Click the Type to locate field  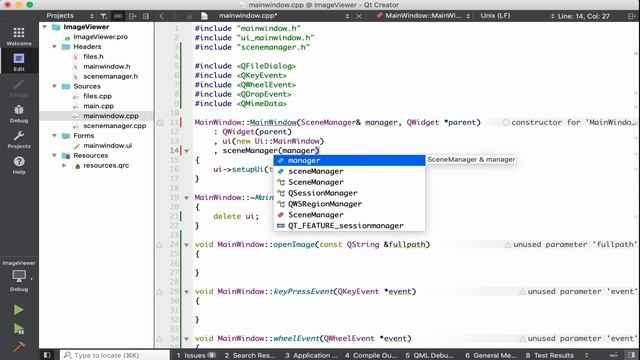pos(115,355)
